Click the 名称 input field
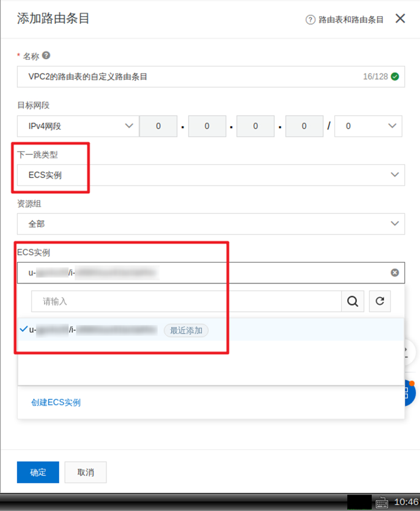 pyautogui.click(x=211, y=77)
